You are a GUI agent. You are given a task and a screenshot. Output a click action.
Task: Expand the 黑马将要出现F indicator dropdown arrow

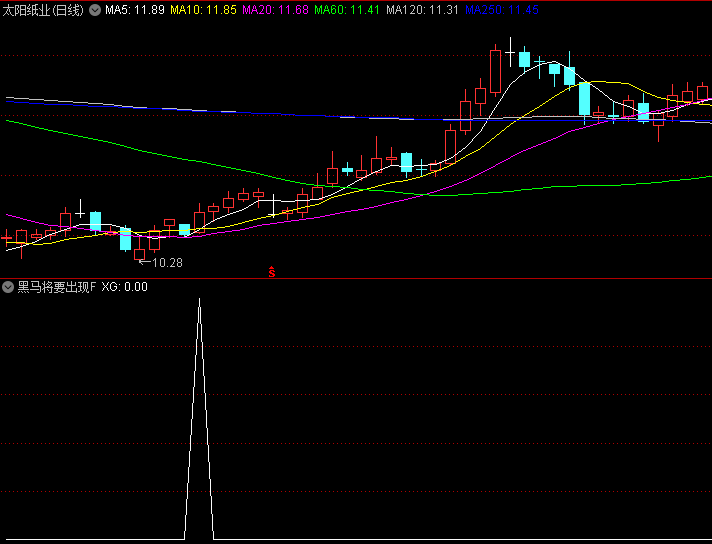coord(8,287)
